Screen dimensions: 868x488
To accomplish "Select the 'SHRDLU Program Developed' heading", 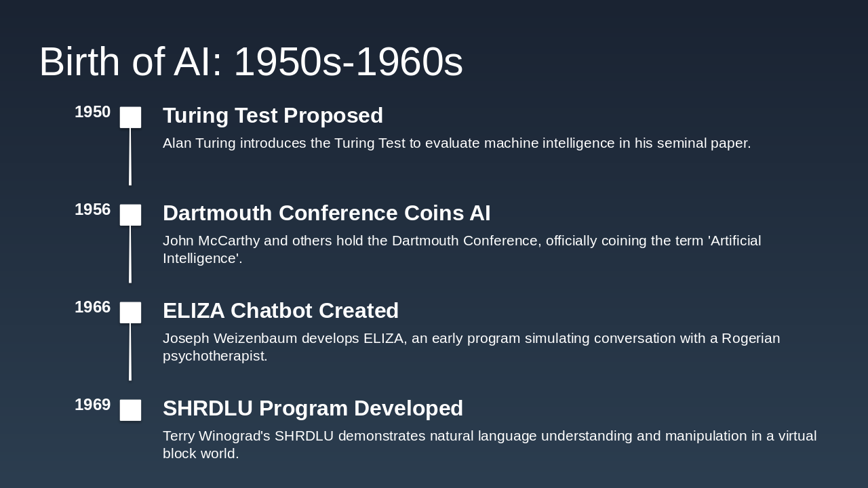I will pos(313,409).
